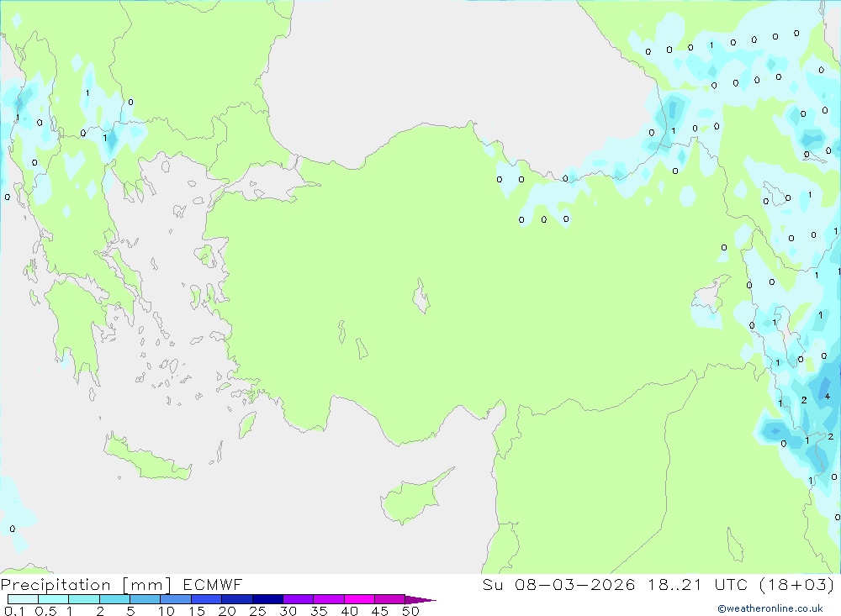The height and width of the screenshot is (616, 841).
Task: Click the legend label '0.5'
Action: (x=45, y=611)
